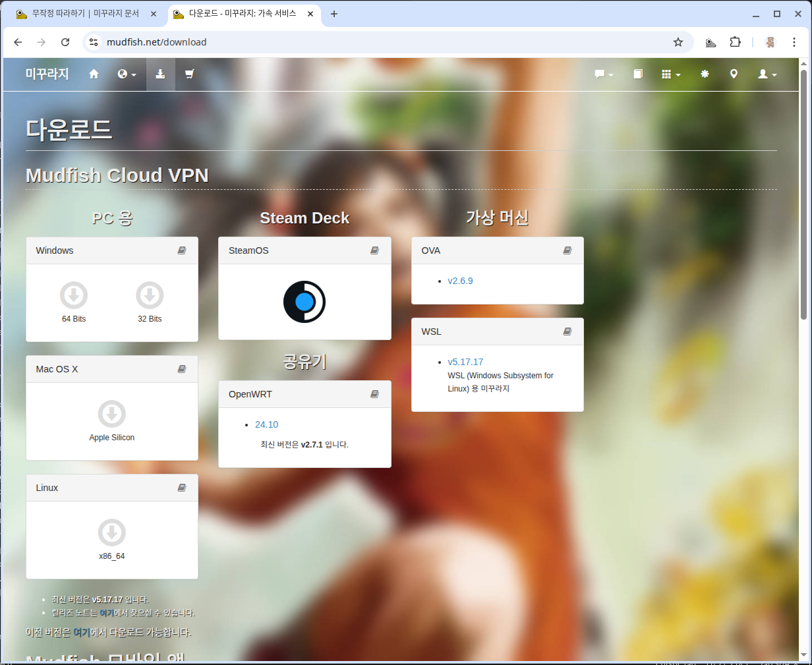Screen dimensions: 812x665
Task: Open the WSL v5.17.17 download link
Action: pos(465,362)
